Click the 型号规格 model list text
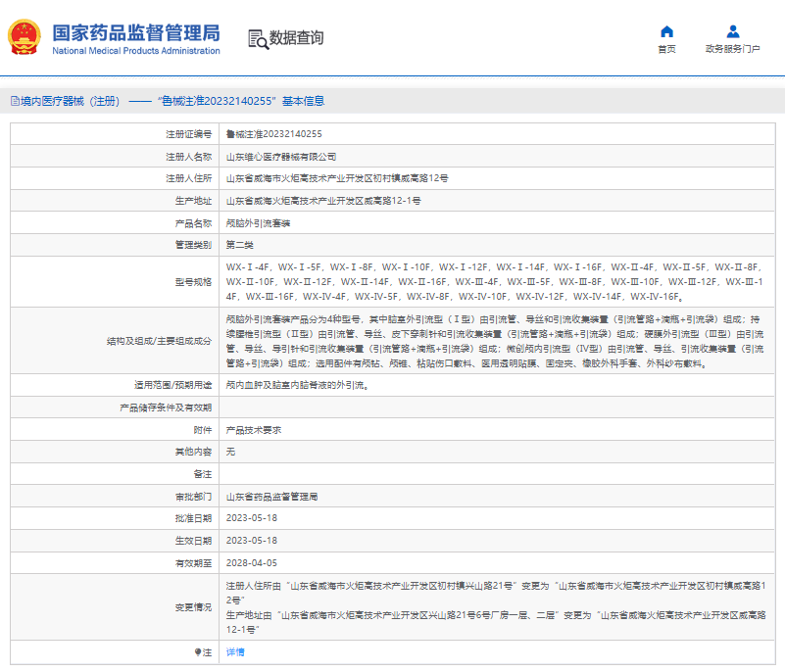Viewport: 785px width, 672px height. pos(495,282)
